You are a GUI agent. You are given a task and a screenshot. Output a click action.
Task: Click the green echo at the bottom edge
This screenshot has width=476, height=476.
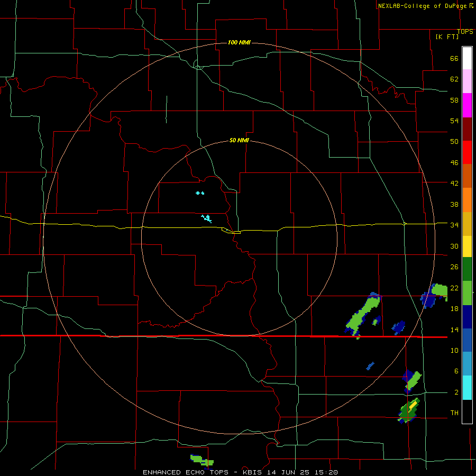point(202,461)
